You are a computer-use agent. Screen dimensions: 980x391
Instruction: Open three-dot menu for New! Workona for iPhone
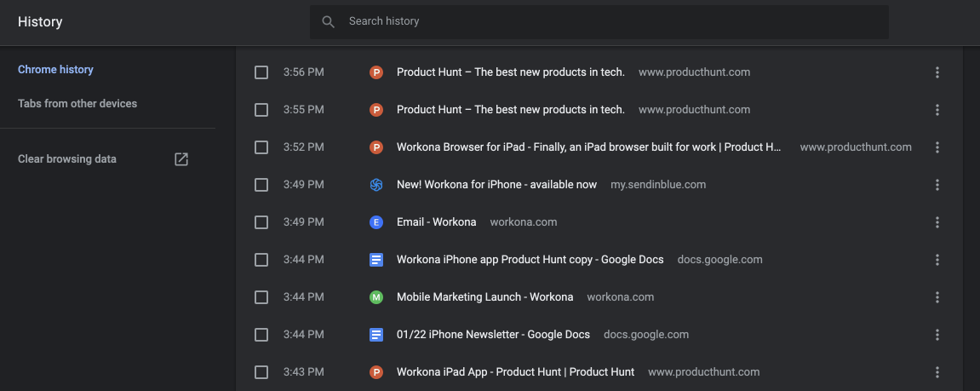pos(937,185)
